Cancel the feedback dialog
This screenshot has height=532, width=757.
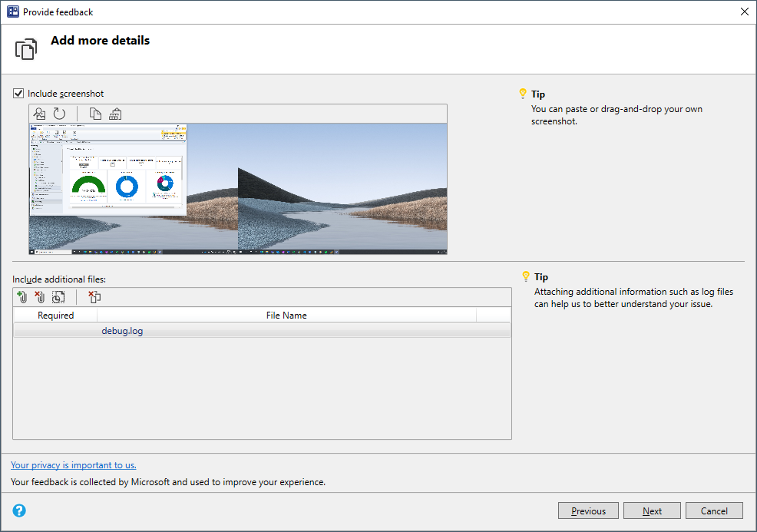[x=714, y=511]
